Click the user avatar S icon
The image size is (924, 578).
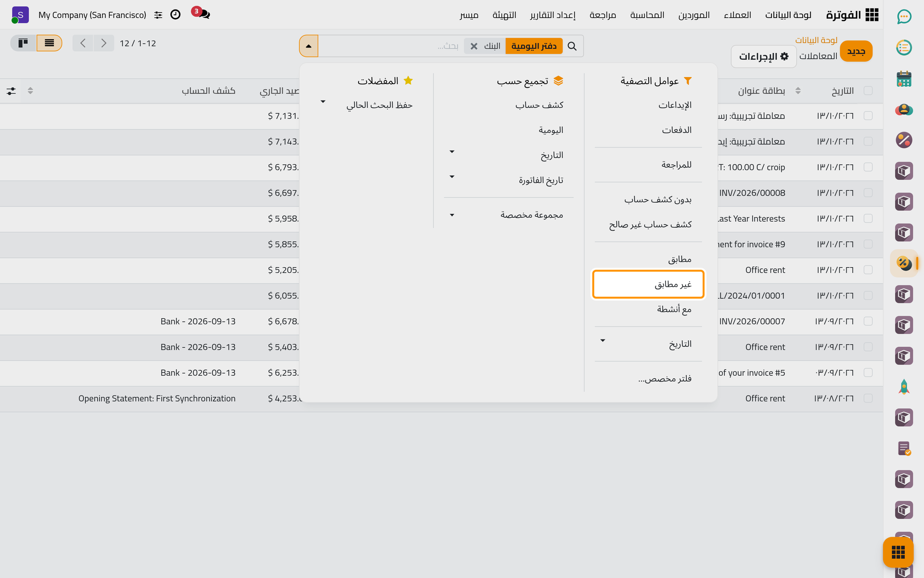[x=20, y=15]
